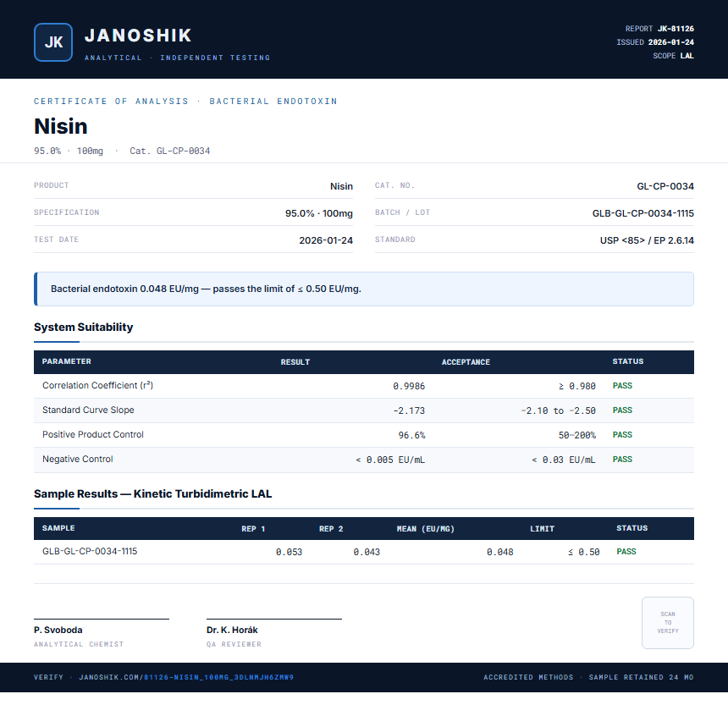728x716 pixels.
Task: Click Certificate of Analysis Bacterial Endotoxin label
Action: point(185,102)
